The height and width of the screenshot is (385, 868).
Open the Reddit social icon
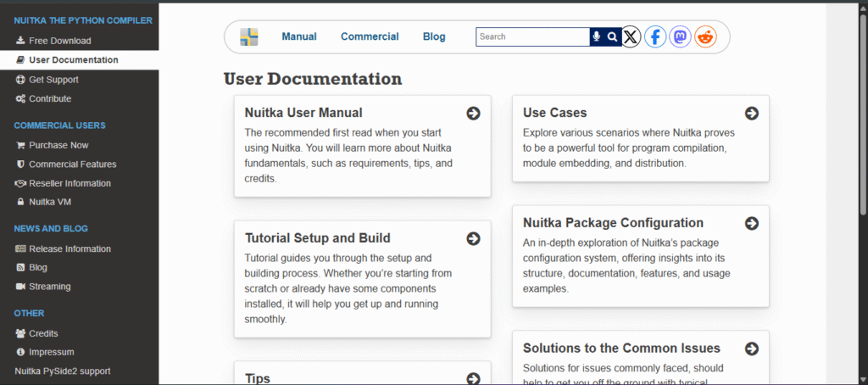(706, 37)
